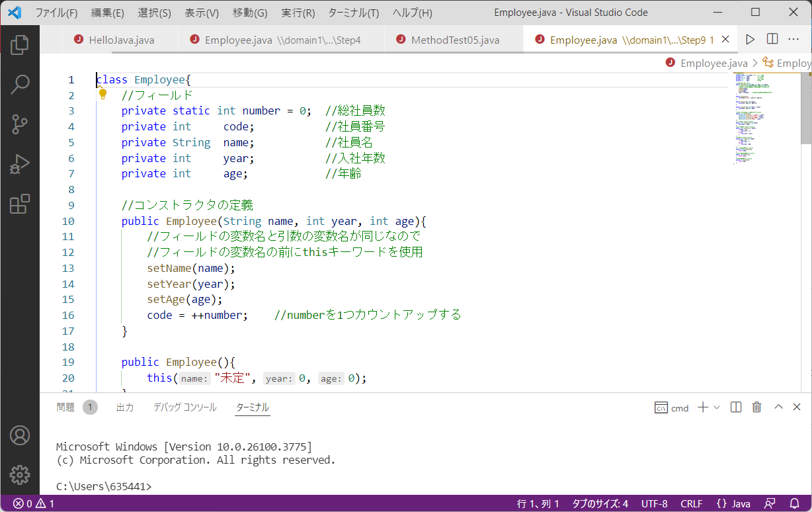Create a new terminal with plus icon

pos(703,407)
